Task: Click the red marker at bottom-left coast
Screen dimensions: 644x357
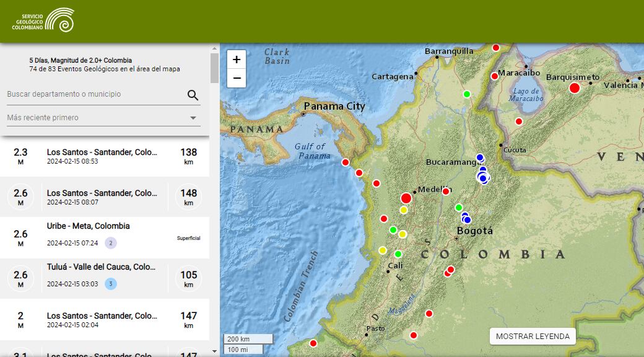Action: pyautogui.click(x=313, y=343)
